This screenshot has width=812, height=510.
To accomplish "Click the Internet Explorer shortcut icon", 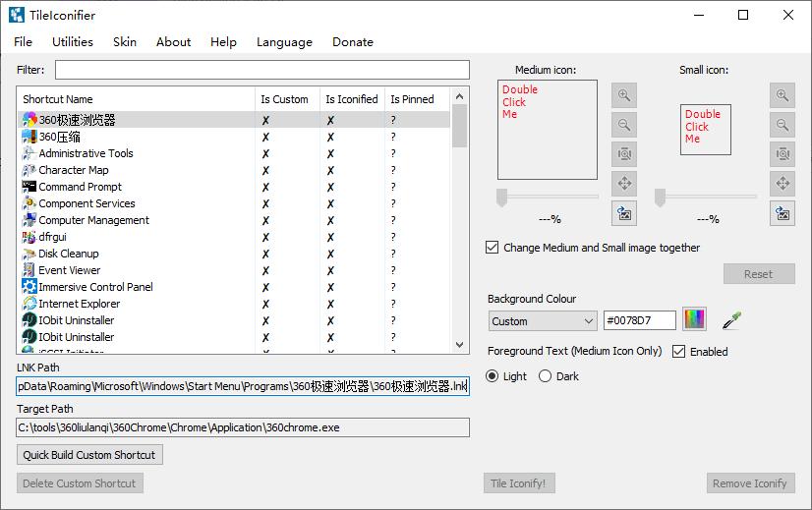I will coord(29,304).
